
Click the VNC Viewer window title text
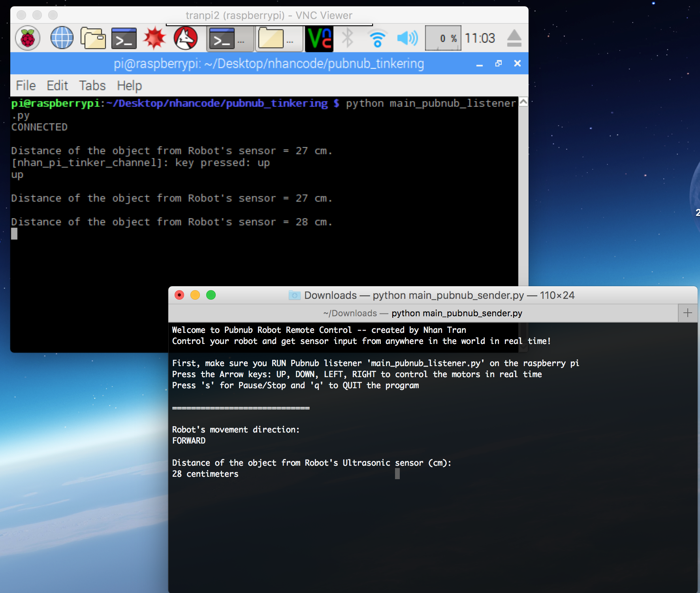269,15
